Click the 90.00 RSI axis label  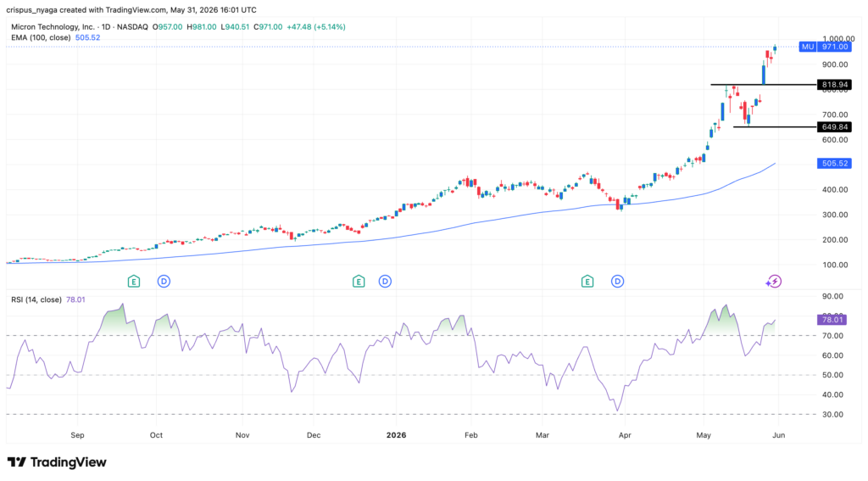pos(832,296)
